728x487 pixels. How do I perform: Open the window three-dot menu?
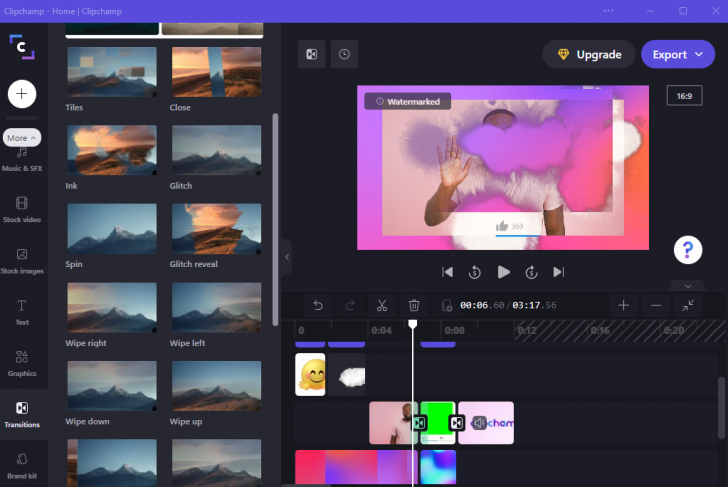[608, 11]
